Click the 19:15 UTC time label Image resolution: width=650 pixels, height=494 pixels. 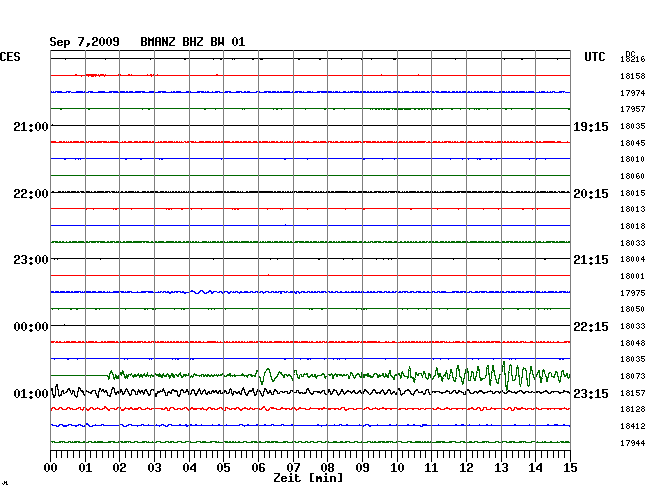[591, 127]
